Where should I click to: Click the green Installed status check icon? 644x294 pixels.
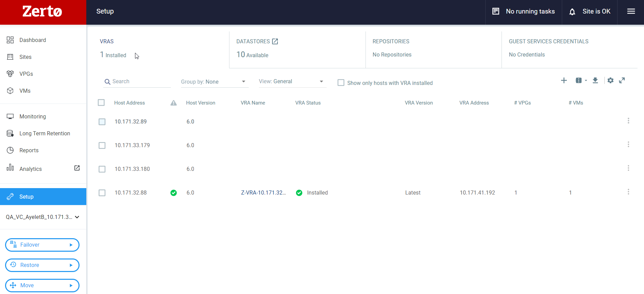pyautogui.click(x=299, y=193)
